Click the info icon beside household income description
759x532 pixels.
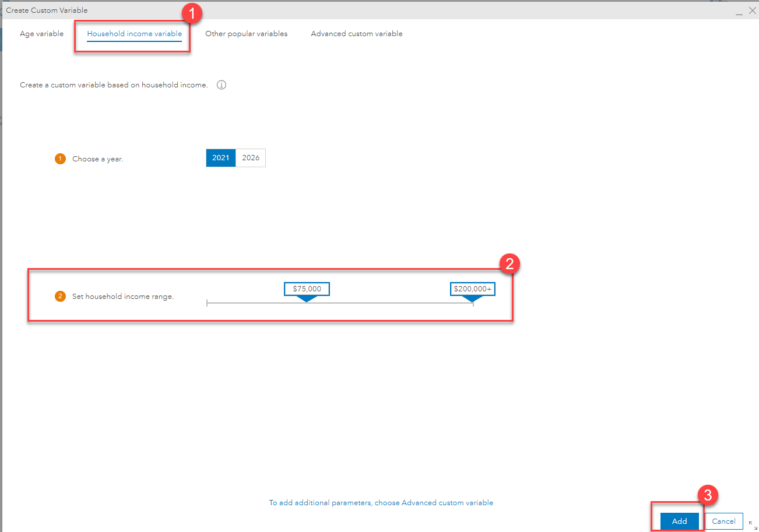[222, 85]
